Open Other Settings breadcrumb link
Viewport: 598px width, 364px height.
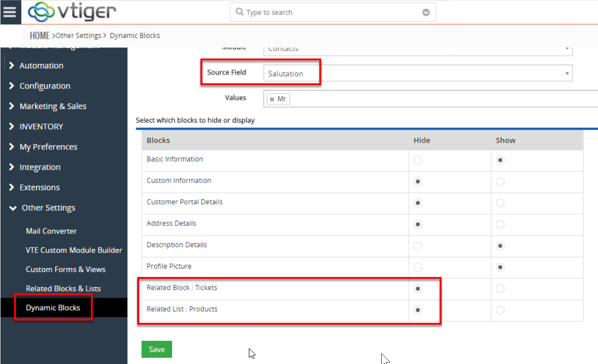click(x=78, y=36)
